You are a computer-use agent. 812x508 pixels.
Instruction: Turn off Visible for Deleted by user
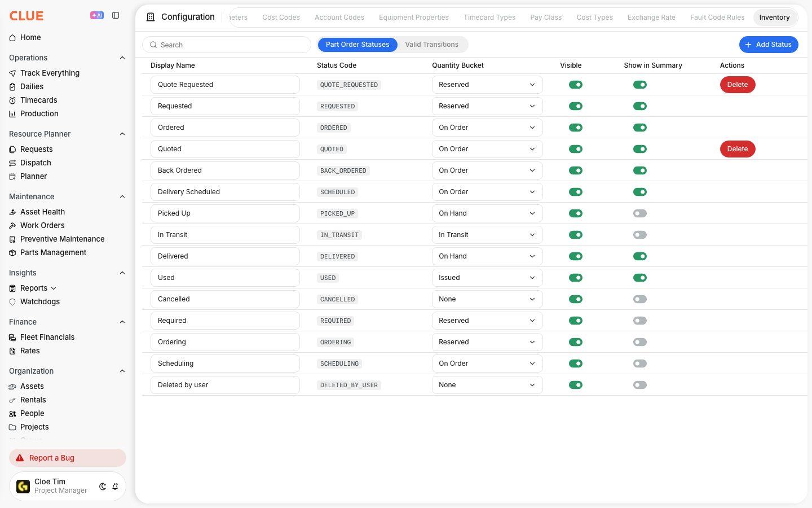click(576, 385)
